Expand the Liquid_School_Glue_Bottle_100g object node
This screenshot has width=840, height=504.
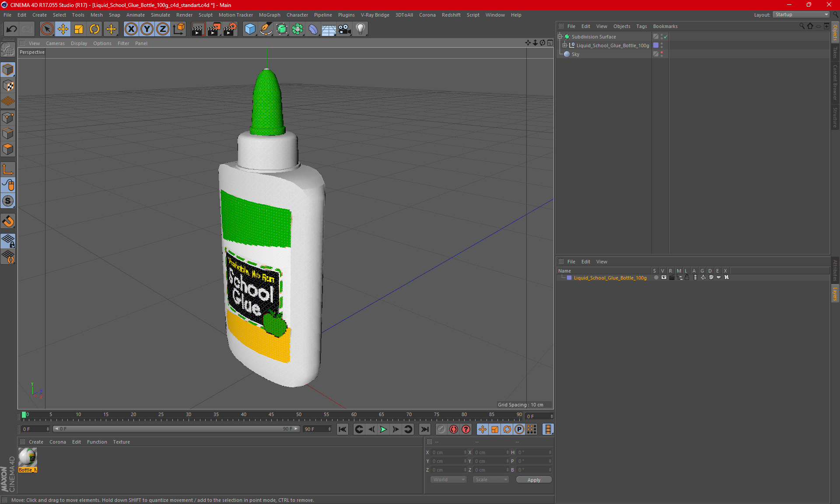[565, 45]
